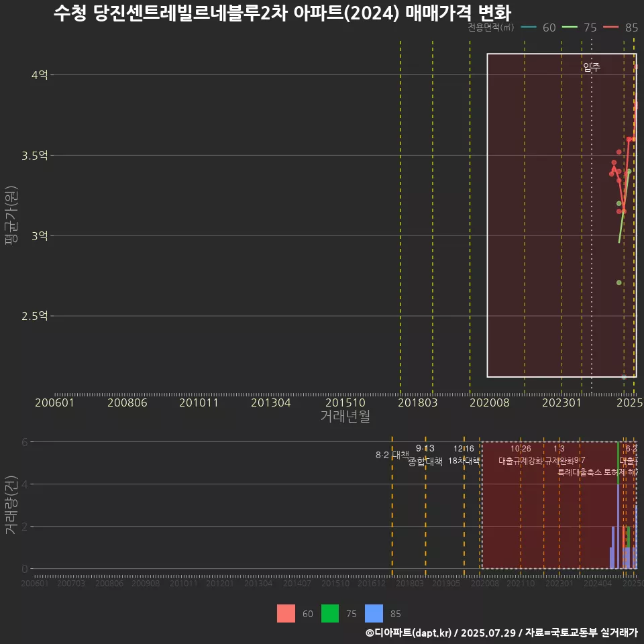
Task: Click 202110 on the volume chart x-axis
Action: coord(521,583)
